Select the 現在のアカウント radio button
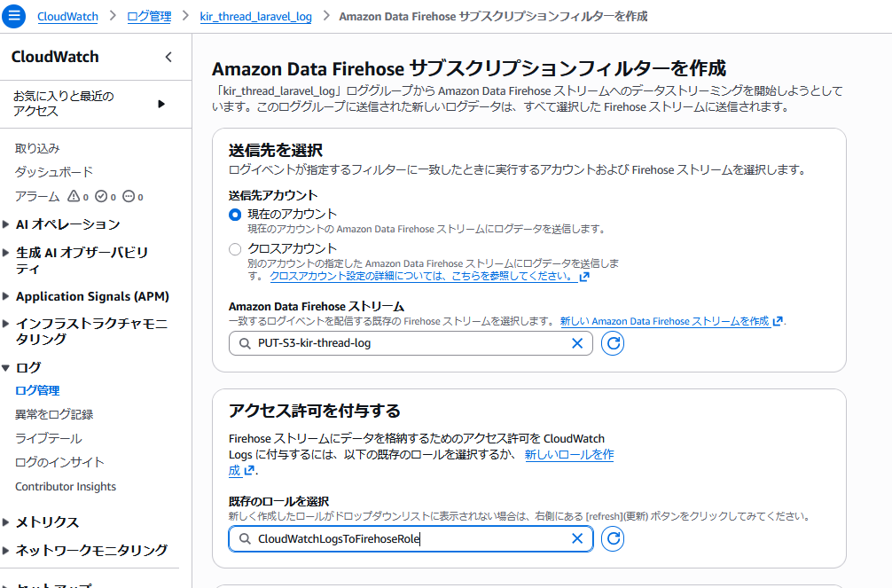 coord(235,215)
